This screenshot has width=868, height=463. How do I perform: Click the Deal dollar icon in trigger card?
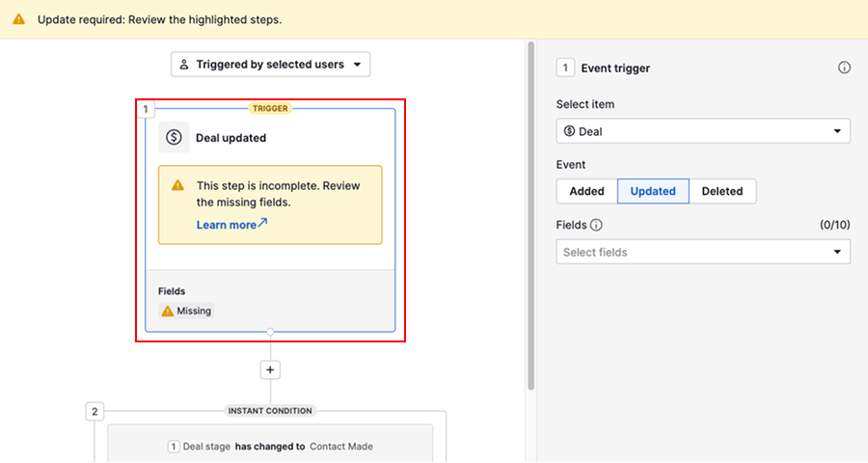(174, 138)
